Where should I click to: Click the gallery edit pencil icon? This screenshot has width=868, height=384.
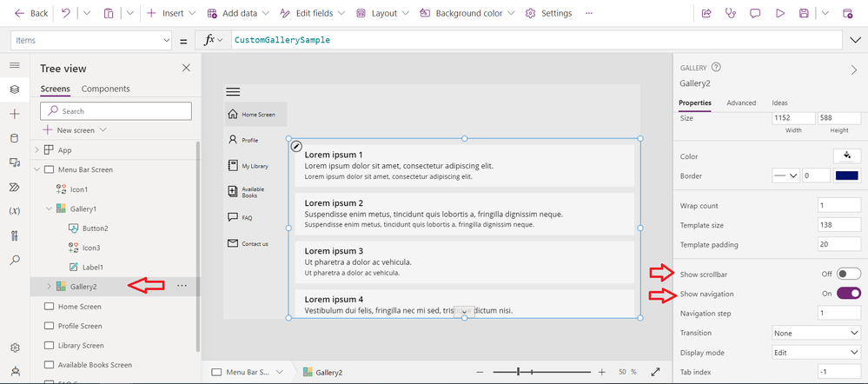(x=296, y=146)
